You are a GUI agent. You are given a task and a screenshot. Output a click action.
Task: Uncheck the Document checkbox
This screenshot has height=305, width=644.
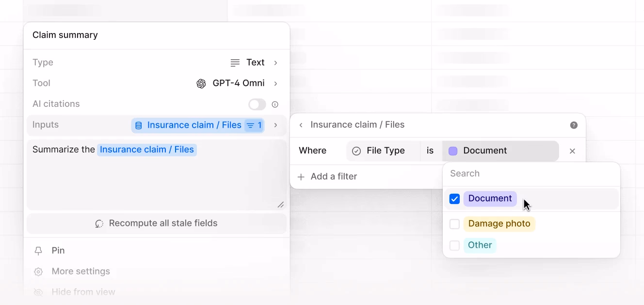[454, 199]
